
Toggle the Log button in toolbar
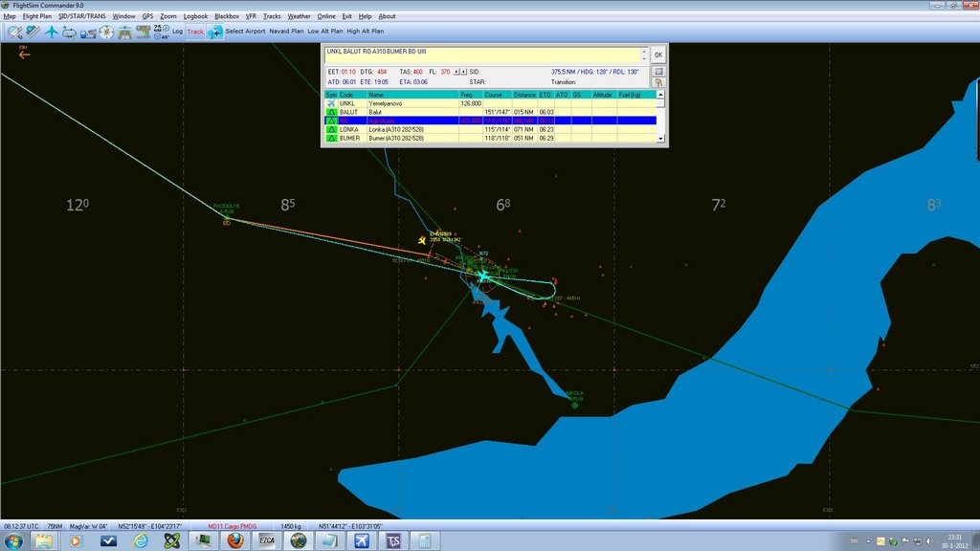(x=177, y=32)
